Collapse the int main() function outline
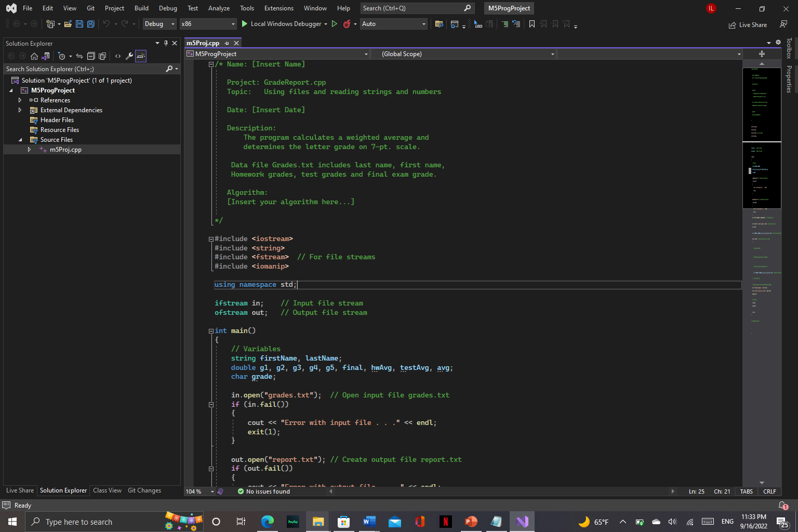The image size is (798, 532). click(x=211, y=331)
